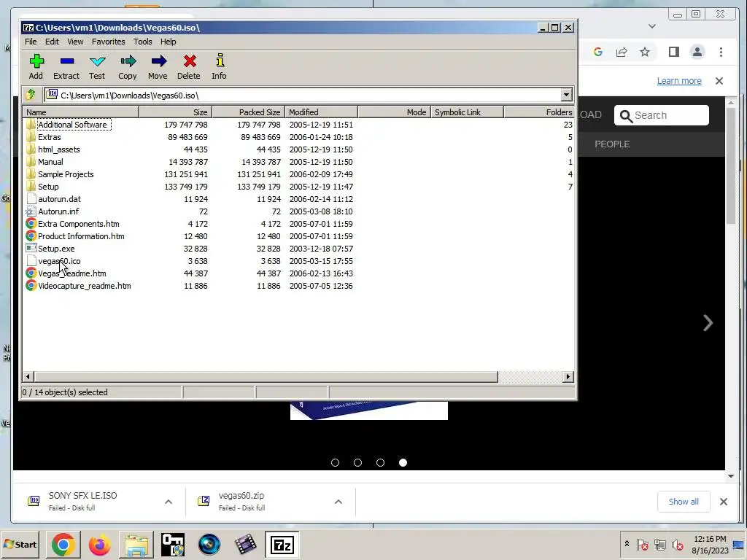747x560 pixels.
Task: Click the Learn more link
Action: [679, 81]
